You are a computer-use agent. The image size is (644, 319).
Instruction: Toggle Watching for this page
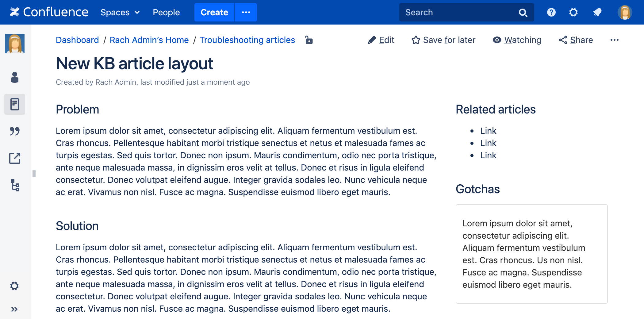click(x=517, y=40)
